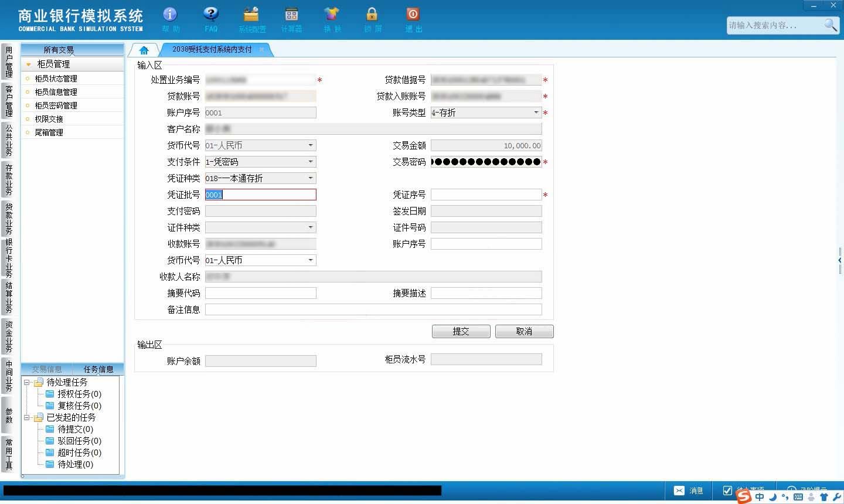Open the 证件种类 dropdown
Viewport: 844px width, 504px height.
point(311,227)
